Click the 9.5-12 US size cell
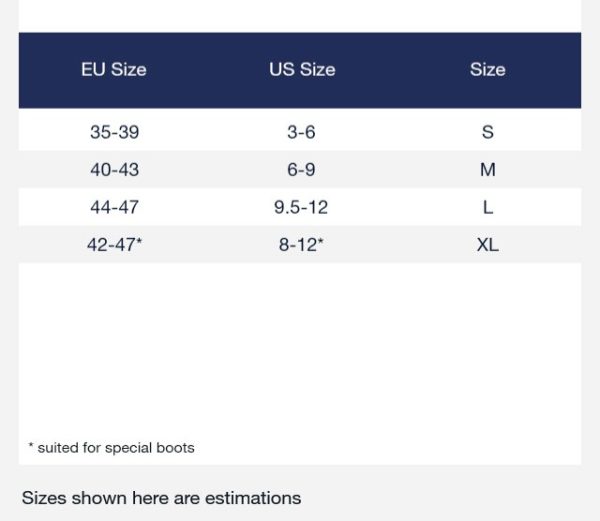The height and width of the screenshot is (521, 600). (x=301, y=208)
